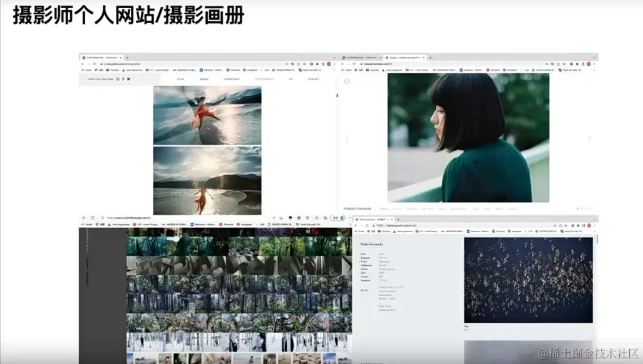Open three-dot menu in top-left browser
Screen dimensions: 643x364
[x=334, y=64]
